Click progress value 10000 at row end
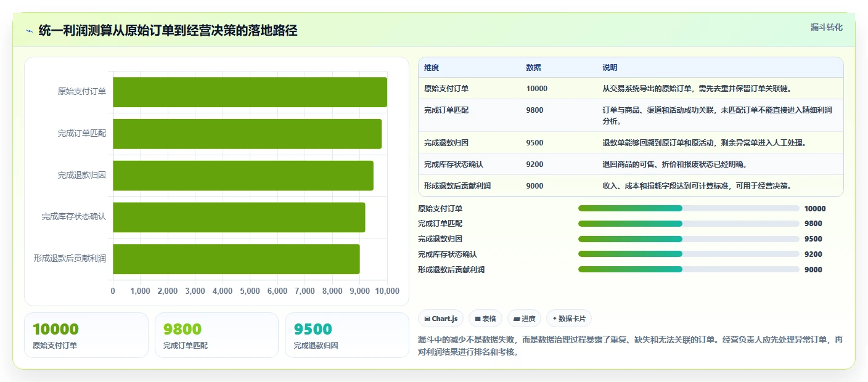Screen dimensions: 868x382 point(815,209)
